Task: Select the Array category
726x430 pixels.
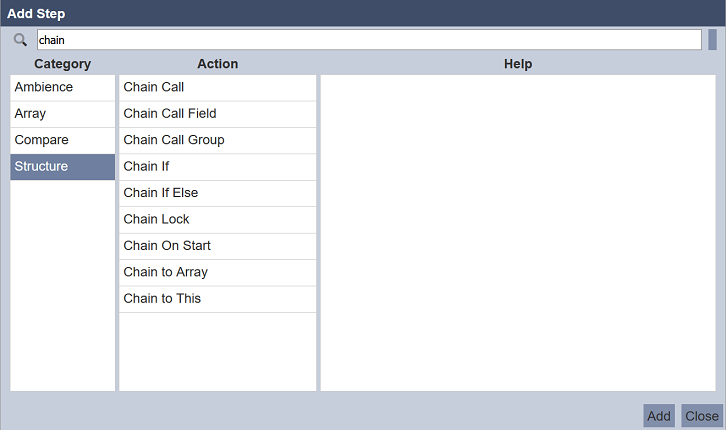Action: click(x=62, y=114)
